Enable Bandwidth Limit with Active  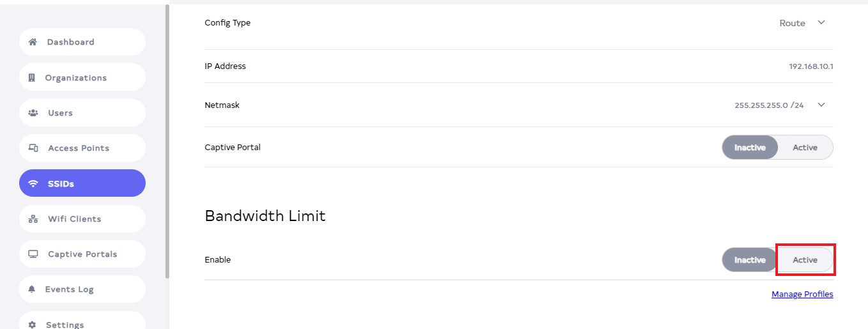click(x=805, y=260)
